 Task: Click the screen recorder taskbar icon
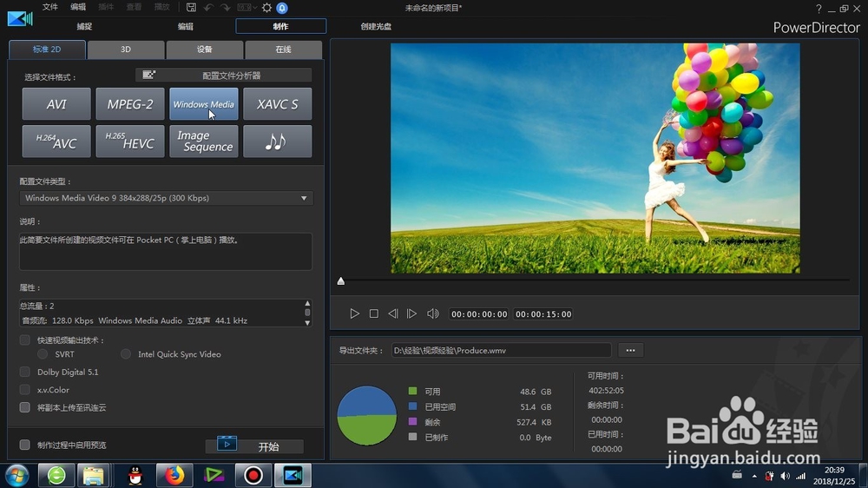pos(253,475)
